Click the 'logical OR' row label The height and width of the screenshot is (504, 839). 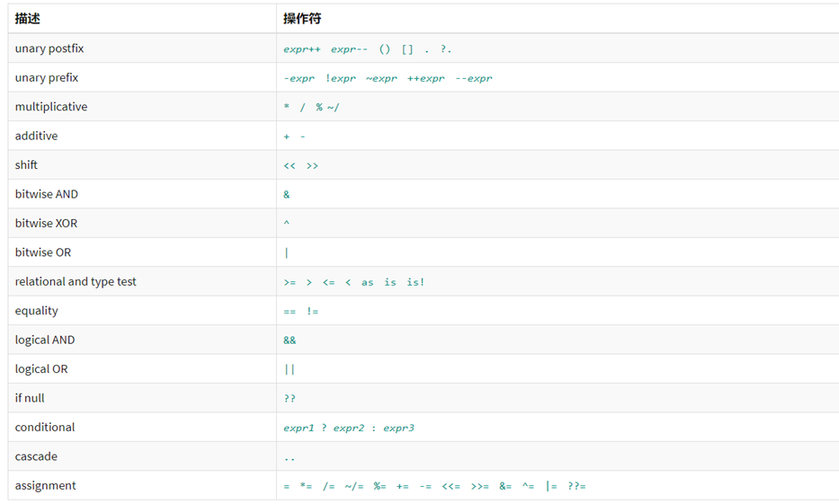(x=41, y=369)
